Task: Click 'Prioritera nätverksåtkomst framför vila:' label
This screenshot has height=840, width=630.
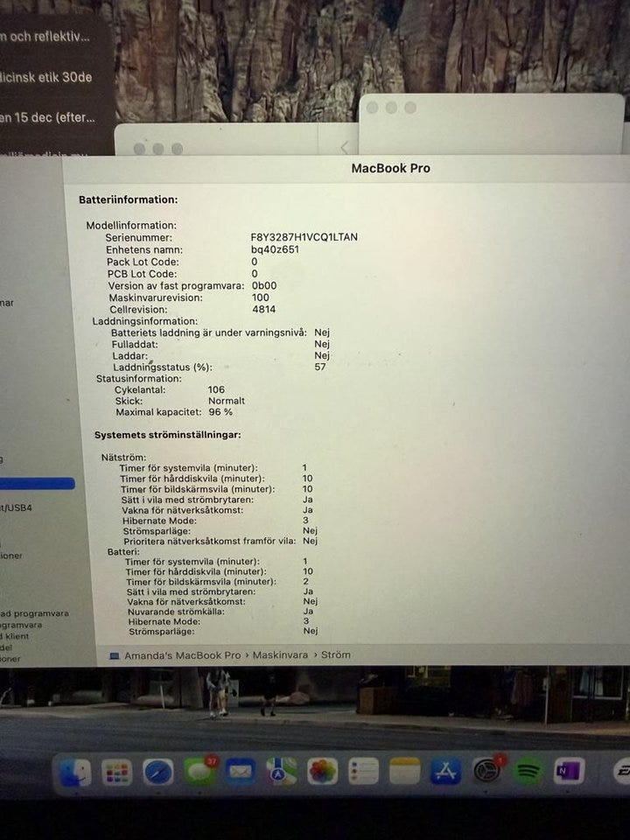Action: tap(209, 541)
